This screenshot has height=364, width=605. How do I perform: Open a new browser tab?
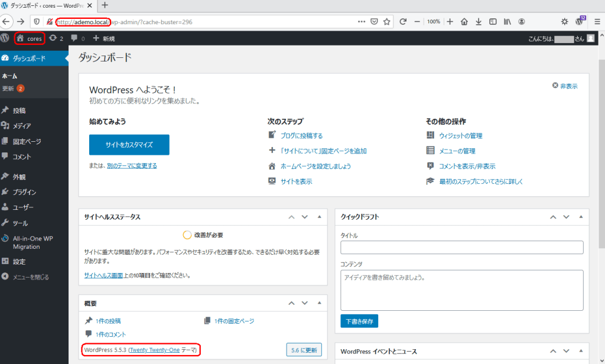click(105, 5)
